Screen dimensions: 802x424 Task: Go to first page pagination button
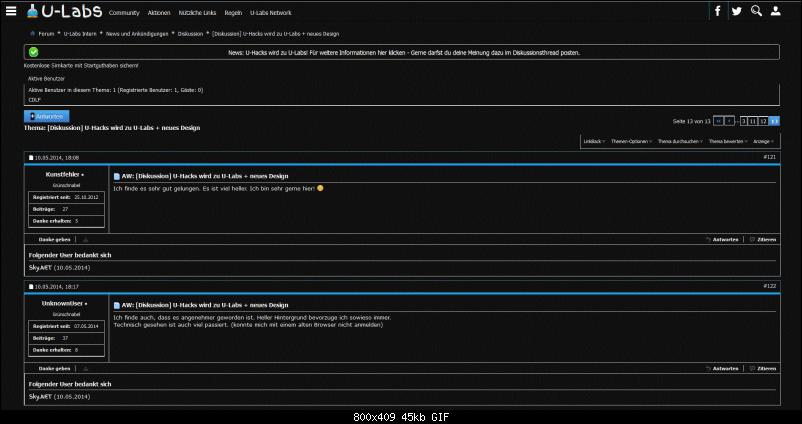[x=718, y=121]
